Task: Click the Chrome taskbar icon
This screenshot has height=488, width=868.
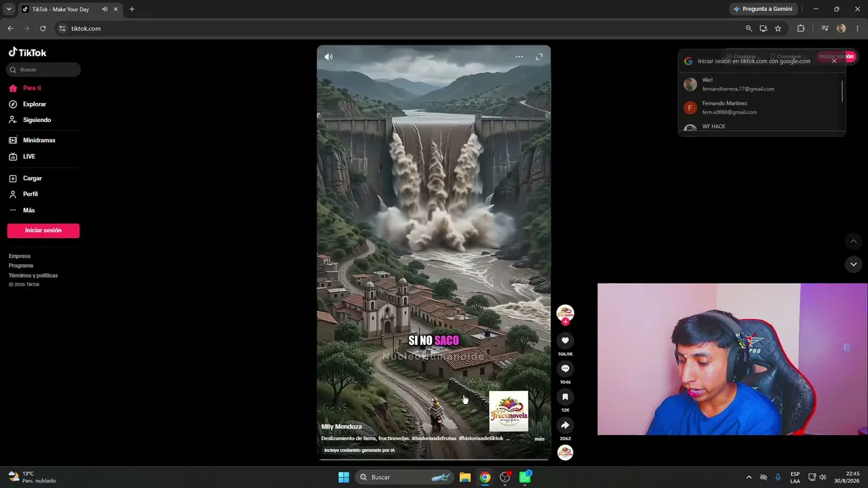Action: pos(485,477)
